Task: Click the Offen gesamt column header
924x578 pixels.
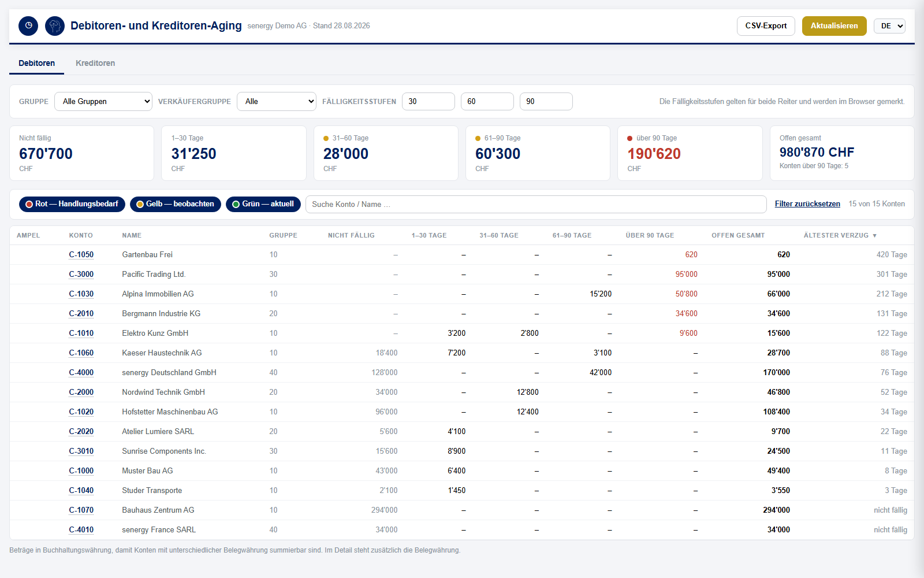Action: tap(738, 235)
